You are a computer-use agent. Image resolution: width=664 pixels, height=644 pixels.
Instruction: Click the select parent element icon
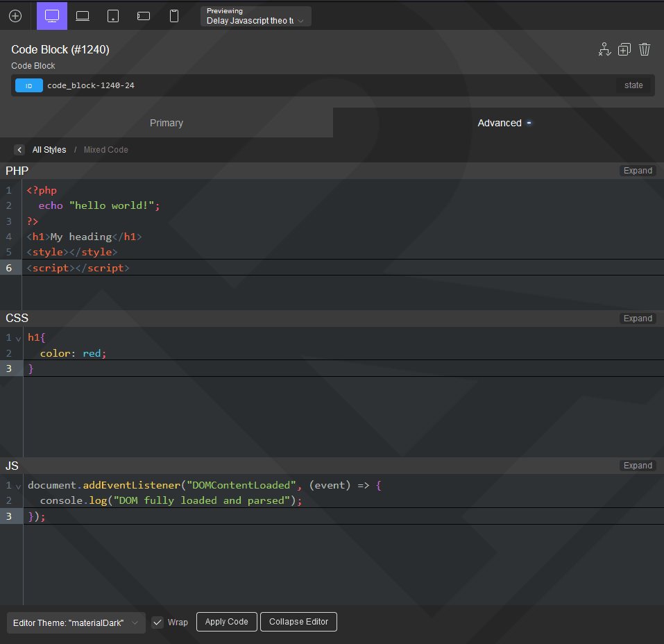point(604,49)
